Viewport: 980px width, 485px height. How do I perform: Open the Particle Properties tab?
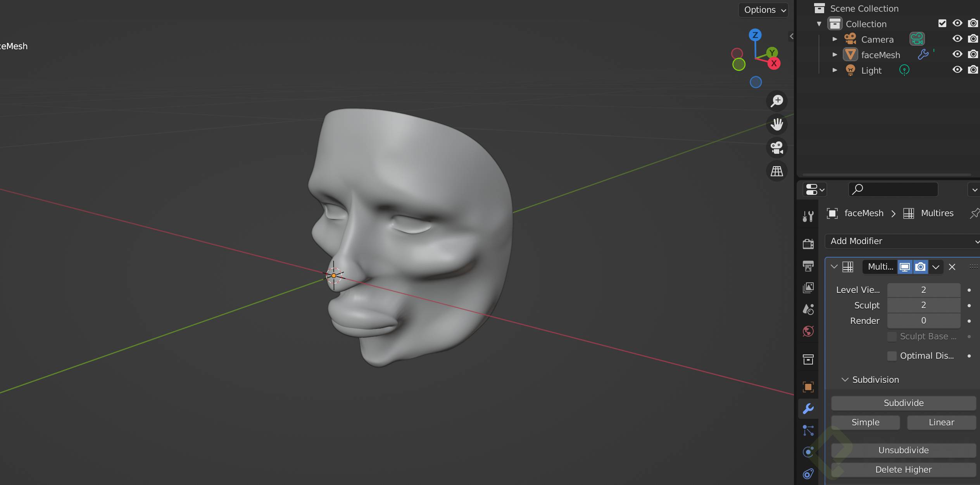click(x=808, y=430)
